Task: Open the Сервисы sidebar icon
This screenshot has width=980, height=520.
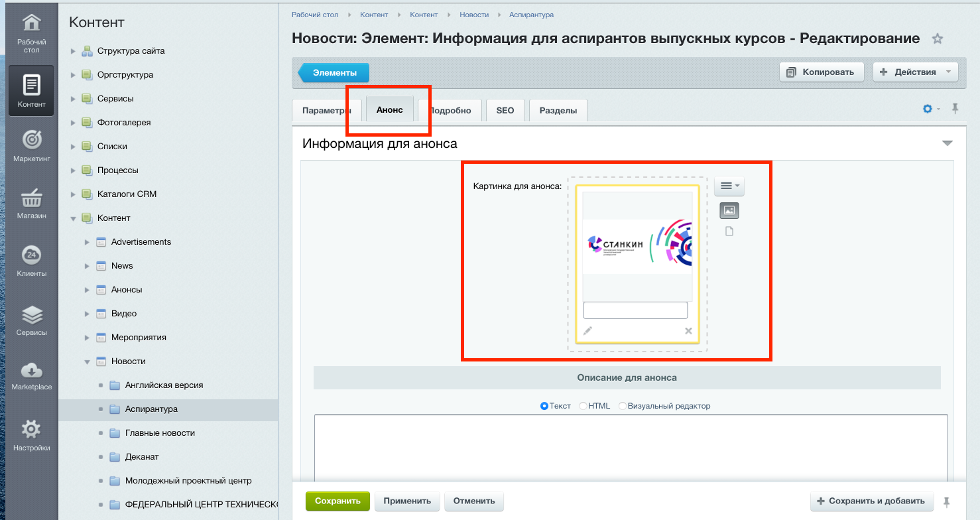Action: [31, 320]
